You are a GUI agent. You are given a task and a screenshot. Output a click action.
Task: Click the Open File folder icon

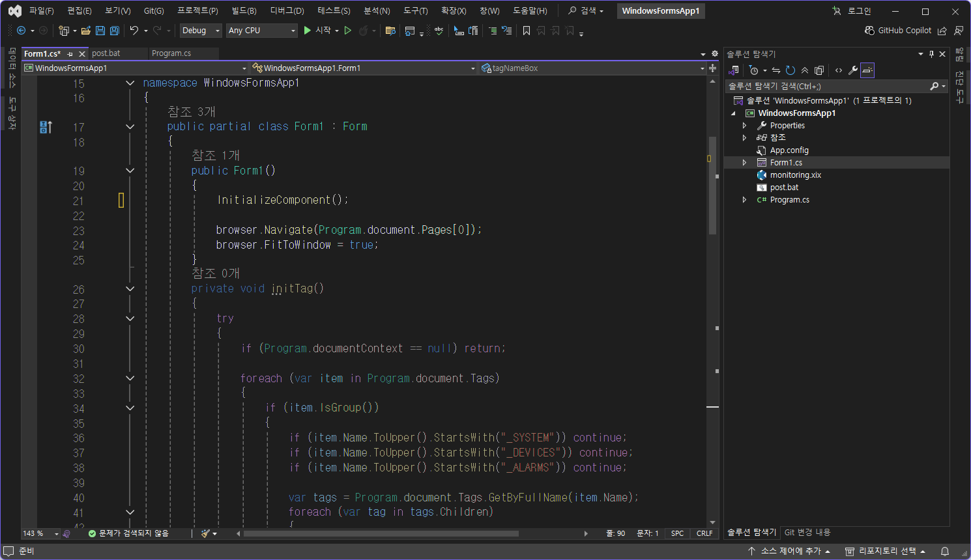[85, 31]
